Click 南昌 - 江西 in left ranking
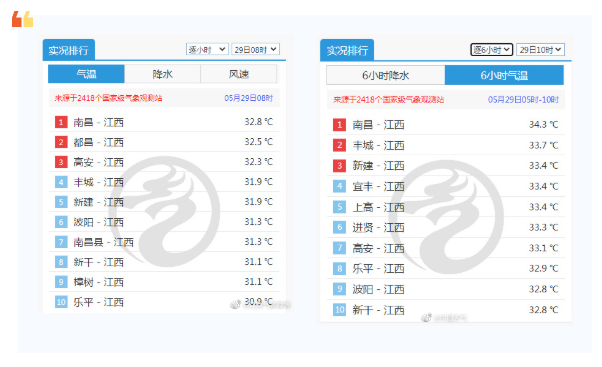Viewport: 602px width, 367px height. click(x=99, y=122)
